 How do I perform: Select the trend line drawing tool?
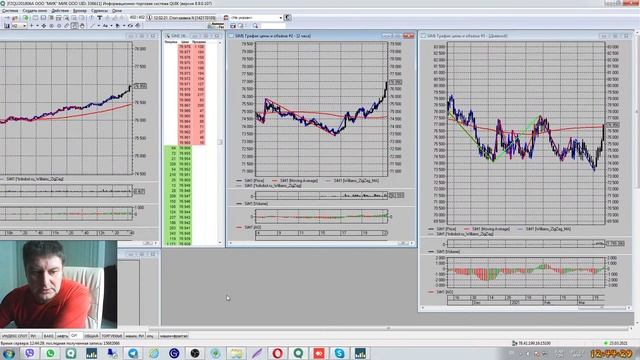[x=92, y=26]
